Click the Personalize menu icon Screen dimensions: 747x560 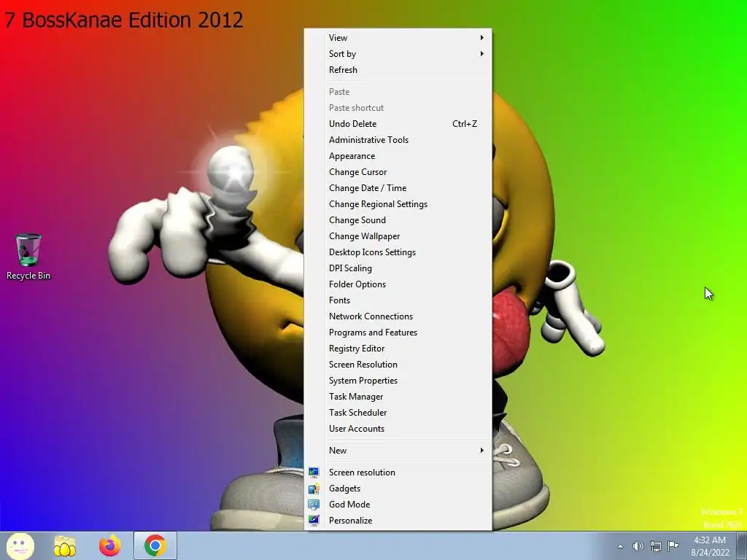pyautogui.click(x=314, y=521)
